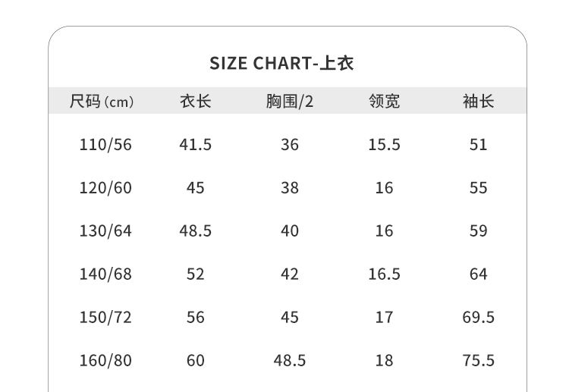569x392 pixels.
Task: Click the 75.5 sleeve length value
Action: point(478,361)
